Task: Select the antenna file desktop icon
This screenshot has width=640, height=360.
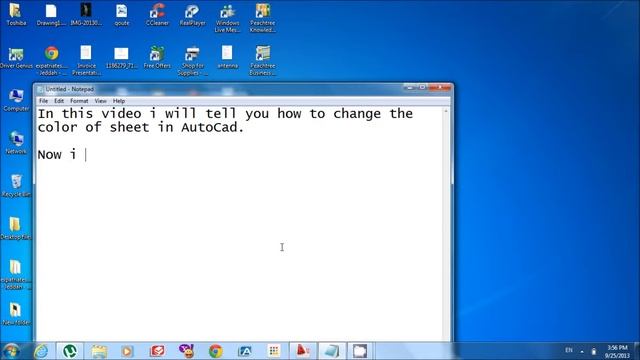Action: (227, 58)
